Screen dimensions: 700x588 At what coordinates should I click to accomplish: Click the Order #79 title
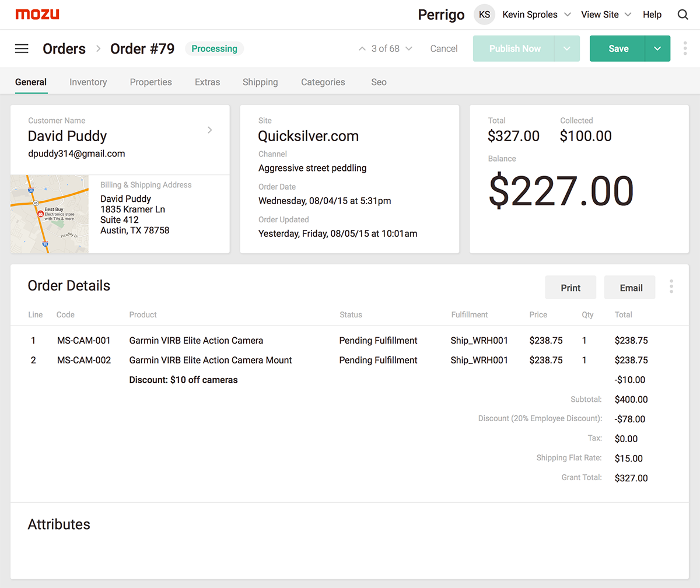142,48
